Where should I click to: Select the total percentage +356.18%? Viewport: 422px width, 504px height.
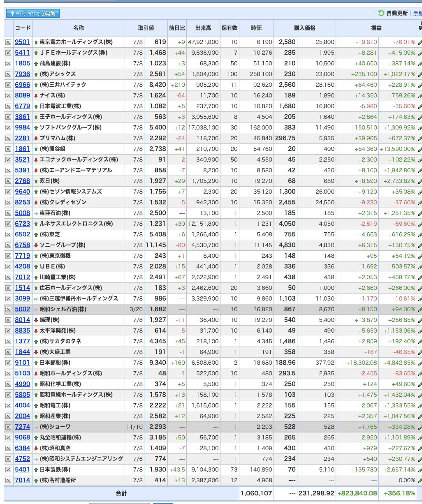click(399, 493)
